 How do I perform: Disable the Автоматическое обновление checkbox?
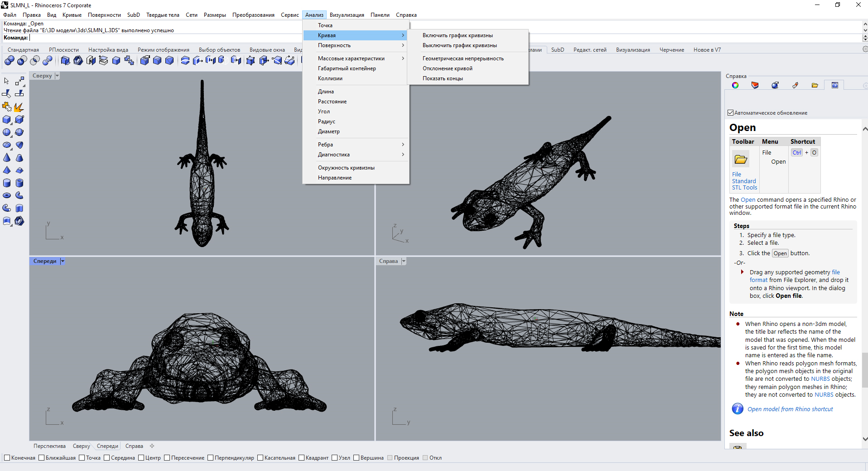[x=730, y=113]
